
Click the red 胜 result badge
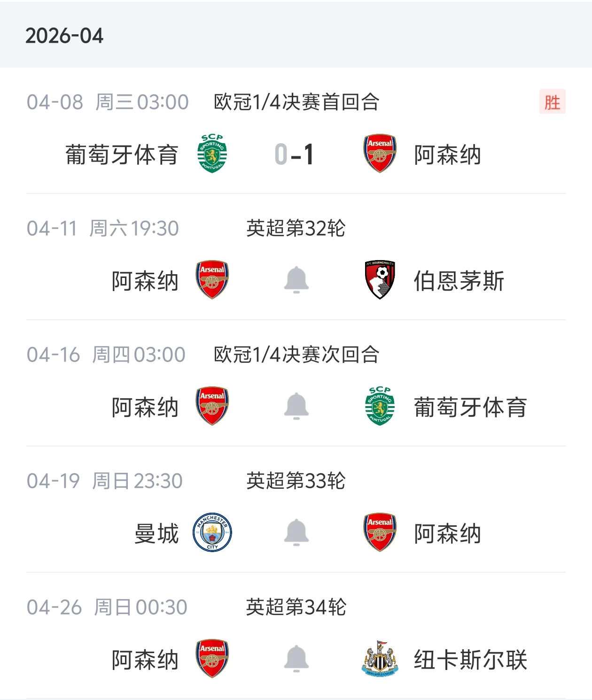pos(552,102)
